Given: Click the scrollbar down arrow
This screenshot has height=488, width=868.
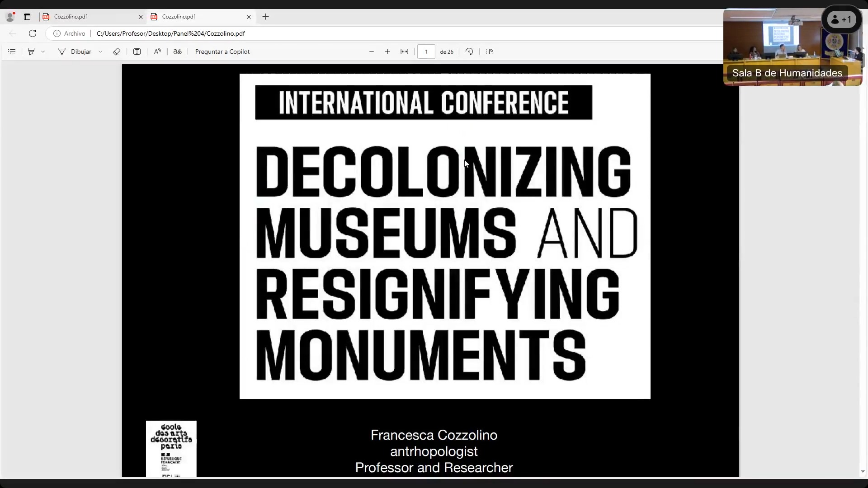Looking at the screenshot, I should coord(863,472).
